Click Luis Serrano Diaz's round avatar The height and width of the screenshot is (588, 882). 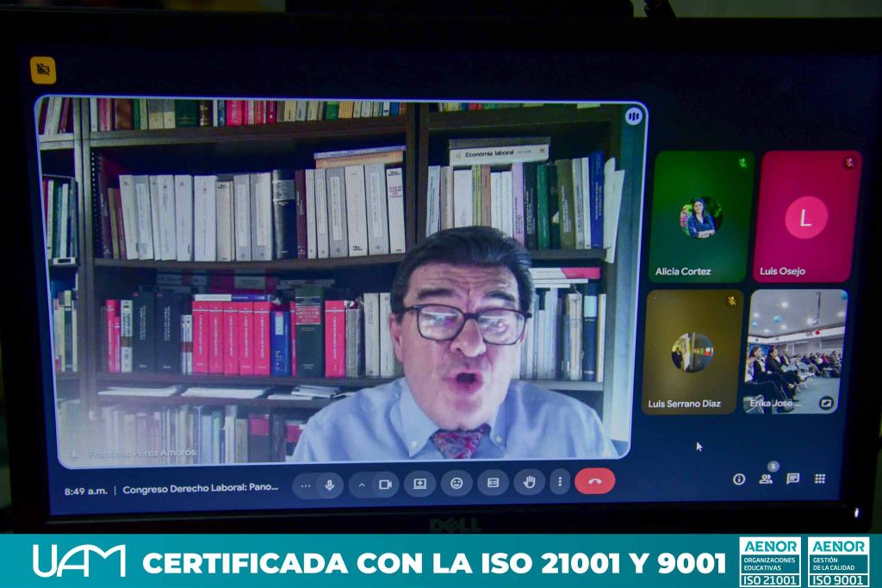693,352
